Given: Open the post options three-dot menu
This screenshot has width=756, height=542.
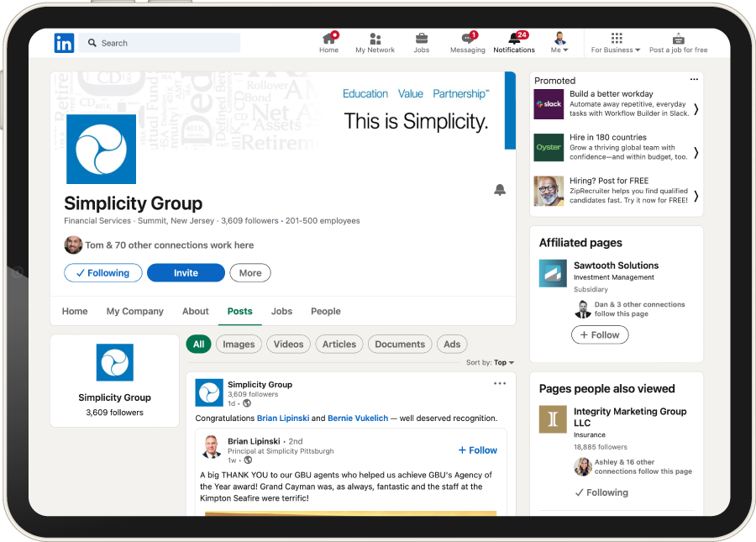Looking at the screenshot, I should click(500, 383).
